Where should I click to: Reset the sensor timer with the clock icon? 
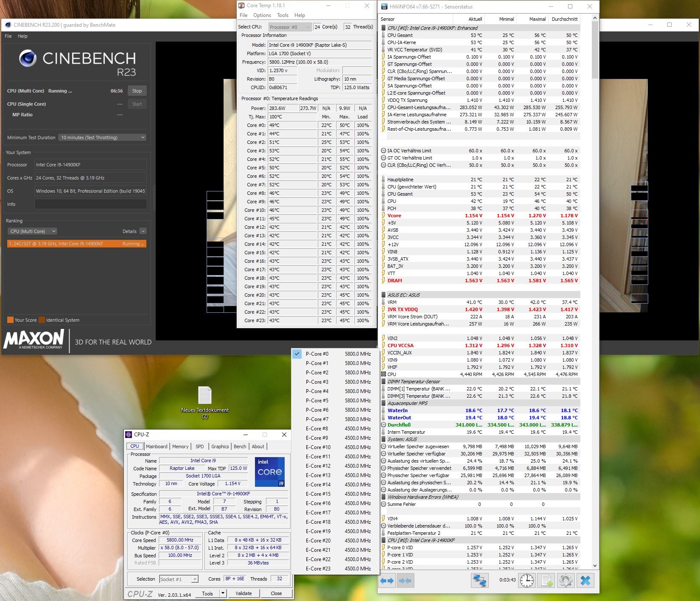[527, 581]
